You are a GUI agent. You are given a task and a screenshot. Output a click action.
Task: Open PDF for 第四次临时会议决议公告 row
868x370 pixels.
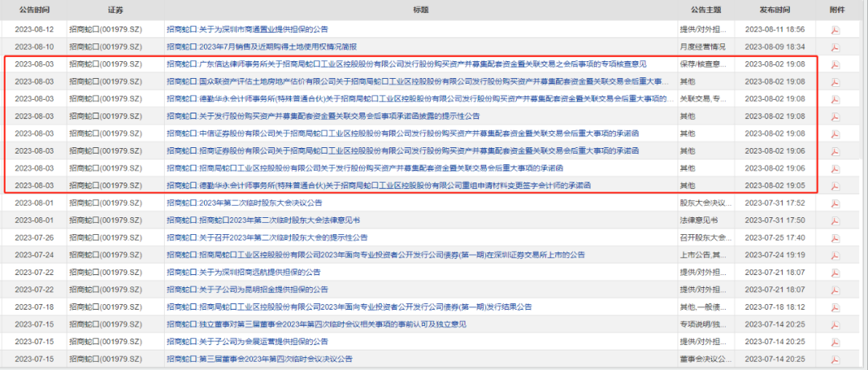pos(835,359)
